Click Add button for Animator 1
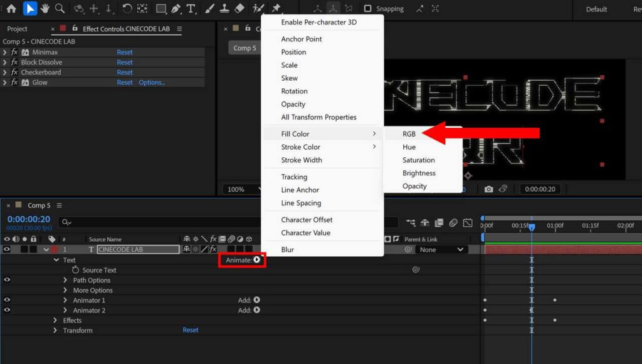The width and height of the screenshot is (642, 364). click(x=256, y=300)
